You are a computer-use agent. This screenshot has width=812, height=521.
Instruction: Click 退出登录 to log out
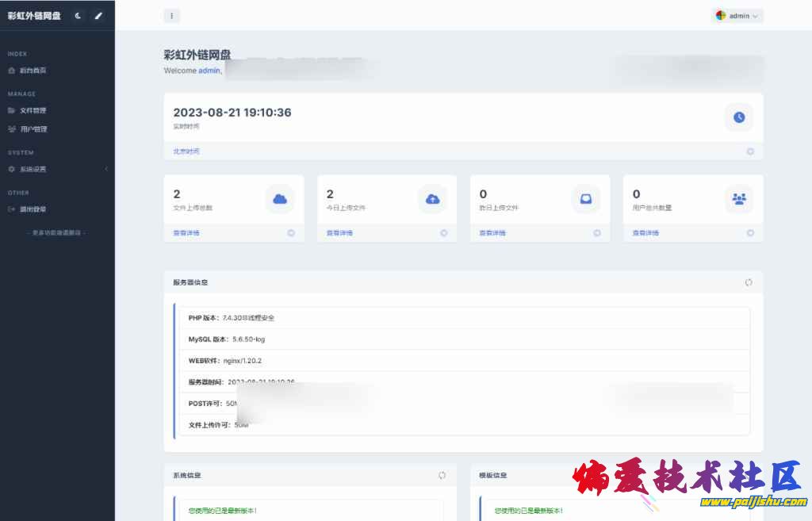click(x=33, y=209)
